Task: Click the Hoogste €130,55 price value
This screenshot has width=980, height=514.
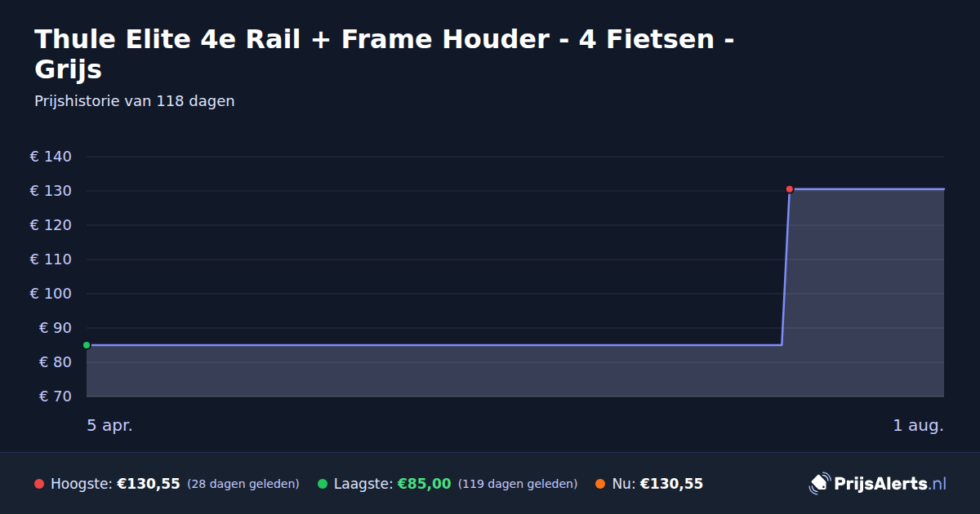Action: (149, 484)
